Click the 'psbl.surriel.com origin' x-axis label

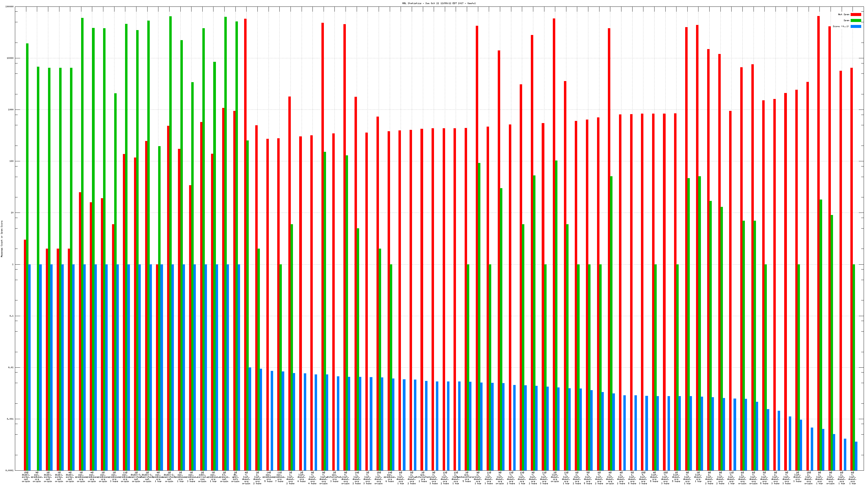[202, 477]
